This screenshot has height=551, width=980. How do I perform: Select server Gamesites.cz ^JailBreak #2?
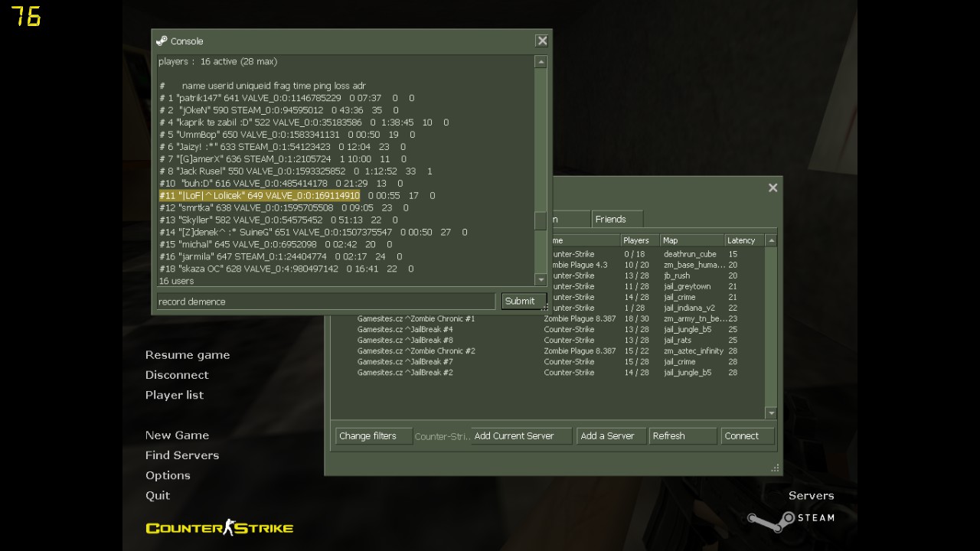pyautogui.click(x=549, y=373)
